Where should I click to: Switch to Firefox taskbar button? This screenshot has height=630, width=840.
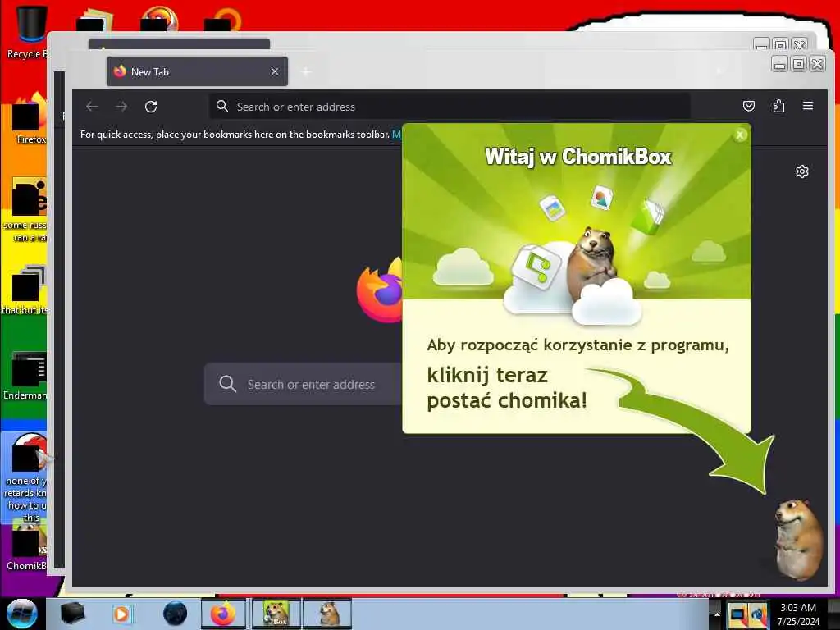tap(223, 614)
